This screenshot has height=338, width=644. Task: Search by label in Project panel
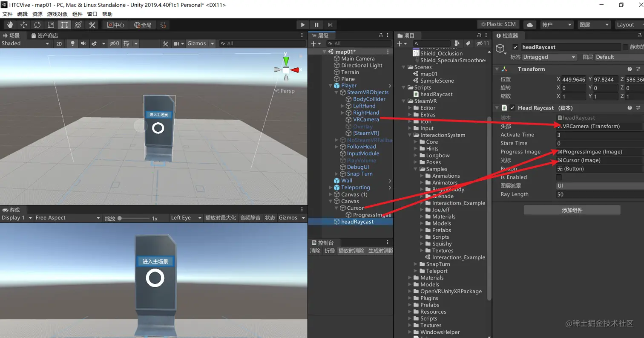click(x=468, y=43)
